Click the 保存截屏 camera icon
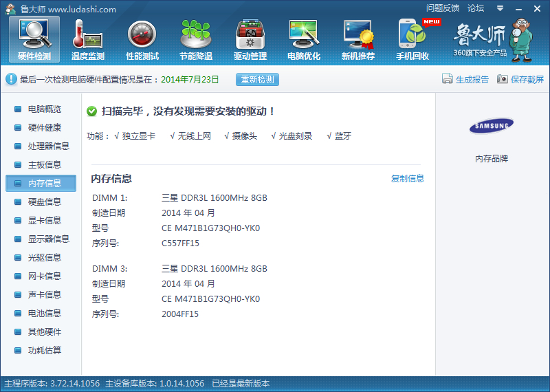This screenshot has height=392, width=550. tap(503, 79)
